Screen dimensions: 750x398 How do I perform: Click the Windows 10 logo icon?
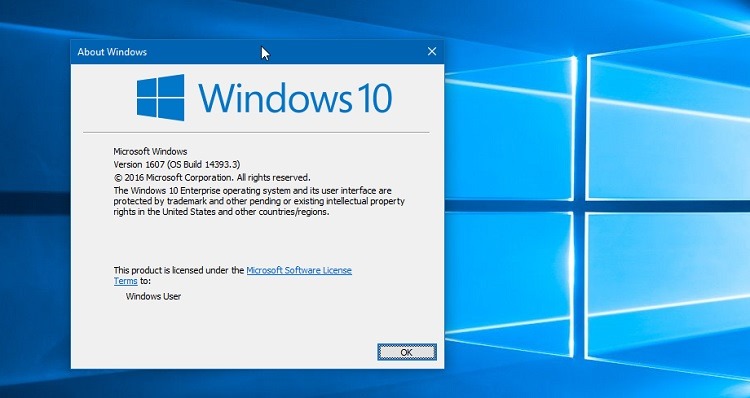[160, 98]
